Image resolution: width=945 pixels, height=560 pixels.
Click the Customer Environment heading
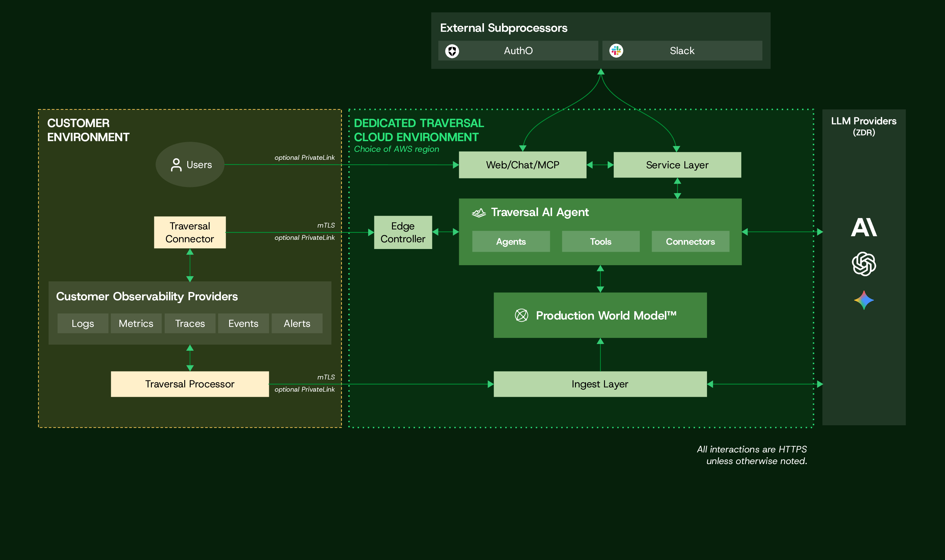tap(88, 130)
